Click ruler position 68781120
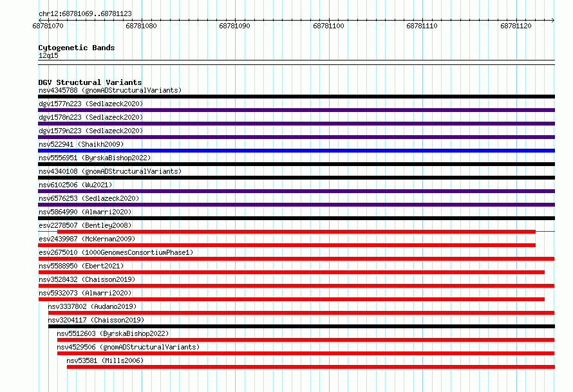This screenshot has width=573, height=392. 516,26
